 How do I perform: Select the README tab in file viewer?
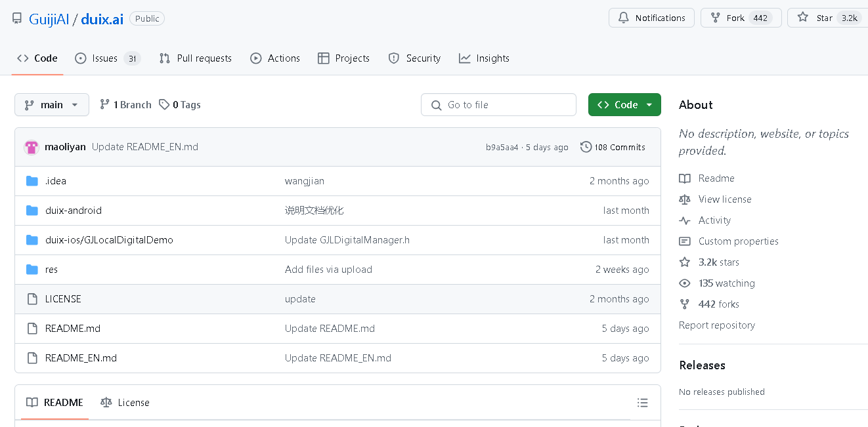[x=54, y=403]
